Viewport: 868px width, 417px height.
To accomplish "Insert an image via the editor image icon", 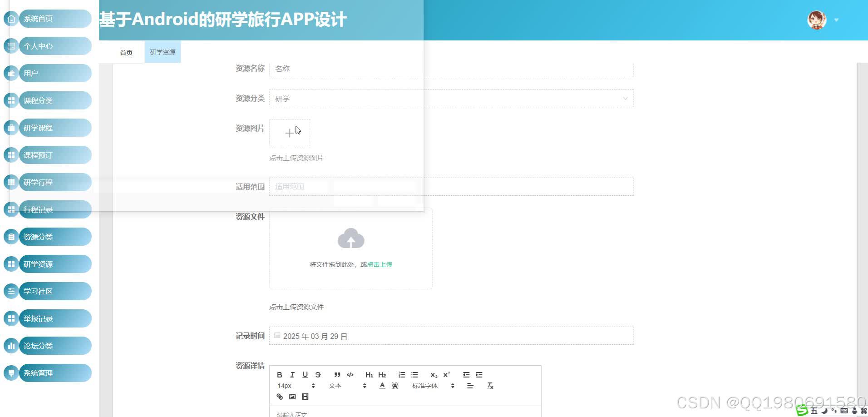I will (x=292, y=397).
